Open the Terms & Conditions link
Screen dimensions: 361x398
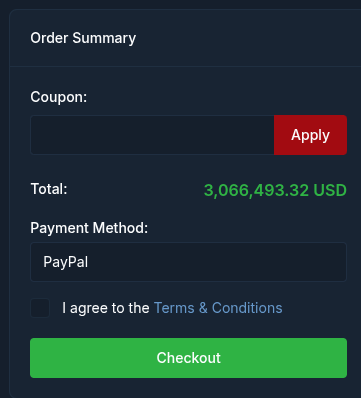(218, 308)
